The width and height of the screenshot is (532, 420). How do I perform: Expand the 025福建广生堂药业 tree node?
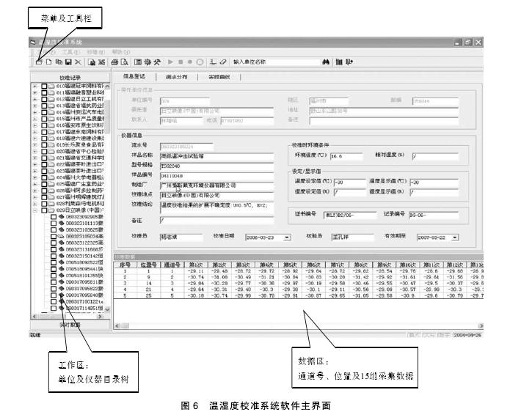[35, 184]
